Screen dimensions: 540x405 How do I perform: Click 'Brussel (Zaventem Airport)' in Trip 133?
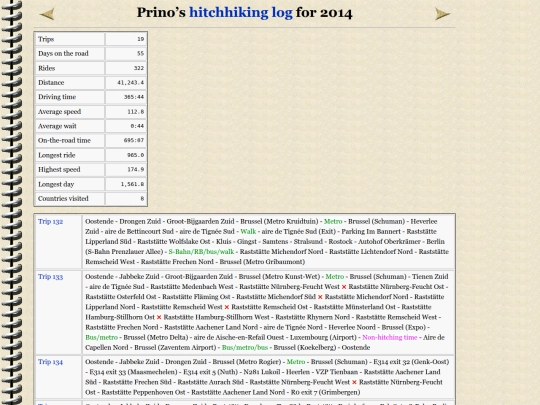tap(175, 347)
